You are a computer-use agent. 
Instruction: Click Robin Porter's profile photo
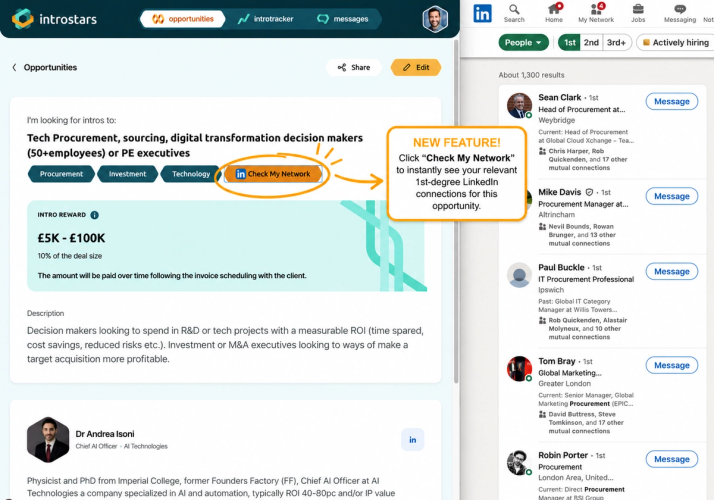coord(520,463)
